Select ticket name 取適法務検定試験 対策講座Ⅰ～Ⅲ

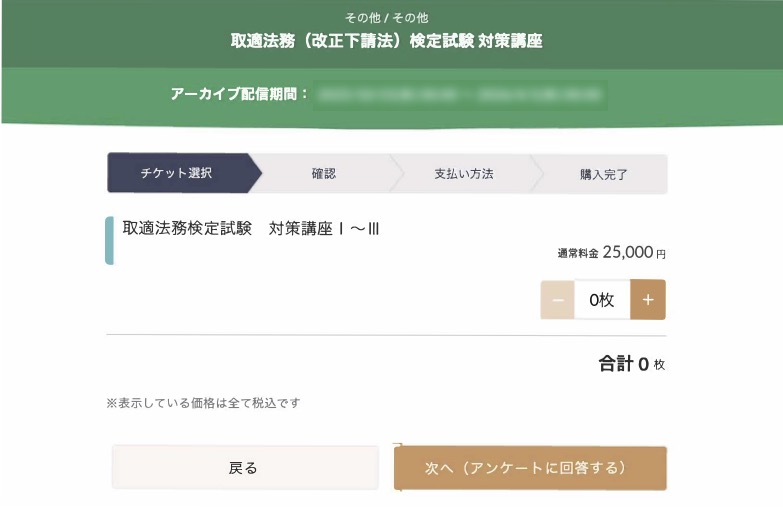pos(251,229)
